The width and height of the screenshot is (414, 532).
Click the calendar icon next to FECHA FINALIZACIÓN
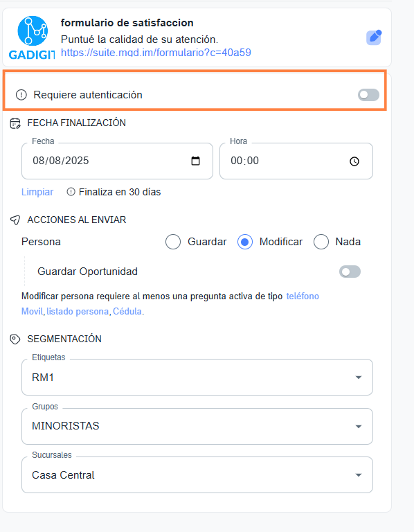coord(15,123)
